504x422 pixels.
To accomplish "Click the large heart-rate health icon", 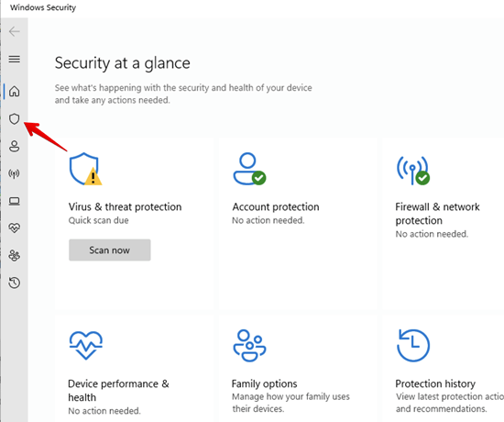I will (x=86, y=345).
